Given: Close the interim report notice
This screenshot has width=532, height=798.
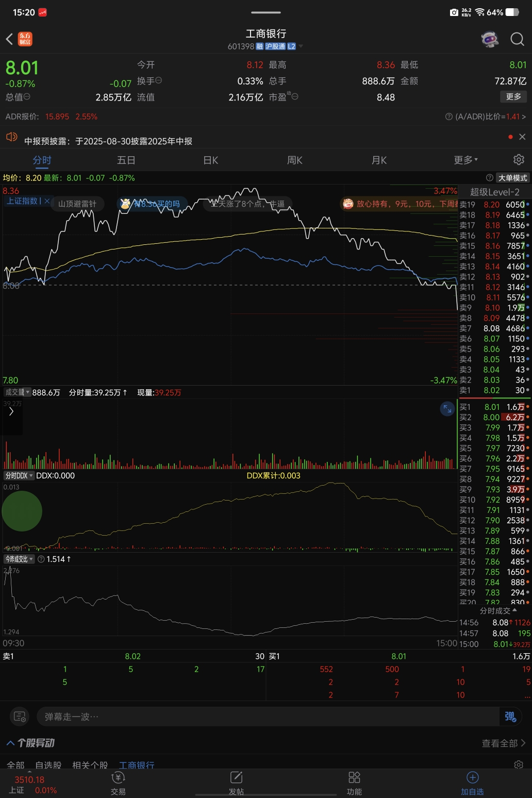Looking at the screenshot, I should [x=522, y=137].
